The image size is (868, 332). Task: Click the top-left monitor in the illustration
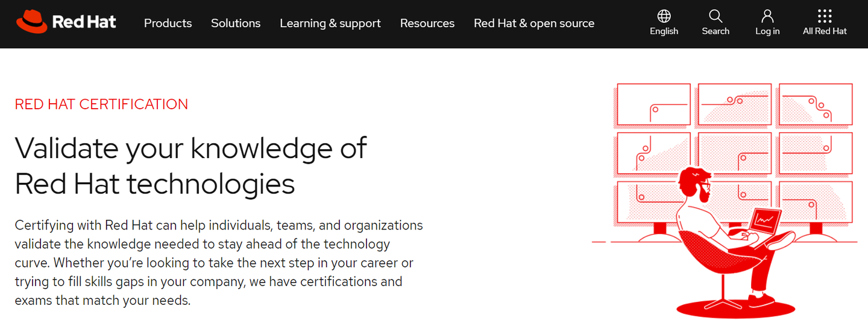654,104
